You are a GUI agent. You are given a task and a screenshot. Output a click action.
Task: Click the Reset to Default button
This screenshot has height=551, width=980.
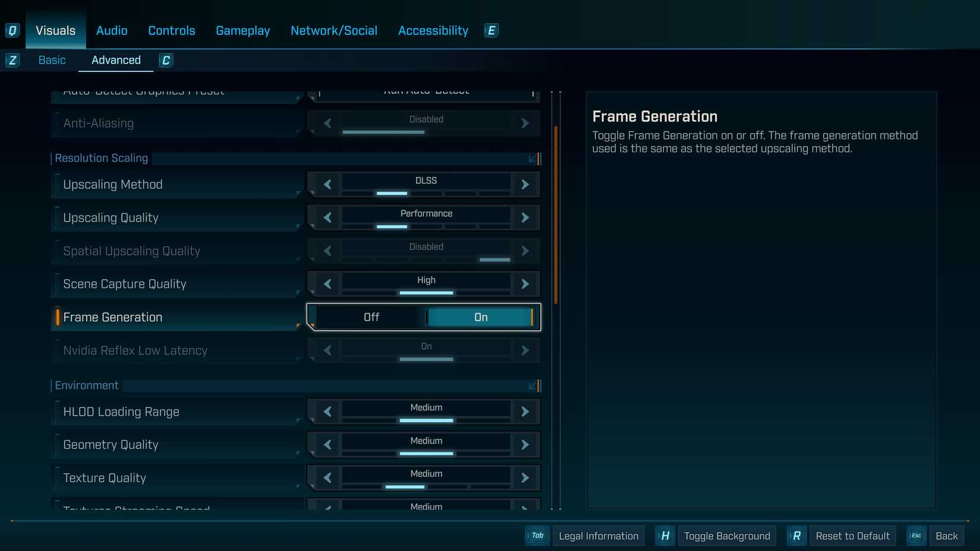click(852, 536)
